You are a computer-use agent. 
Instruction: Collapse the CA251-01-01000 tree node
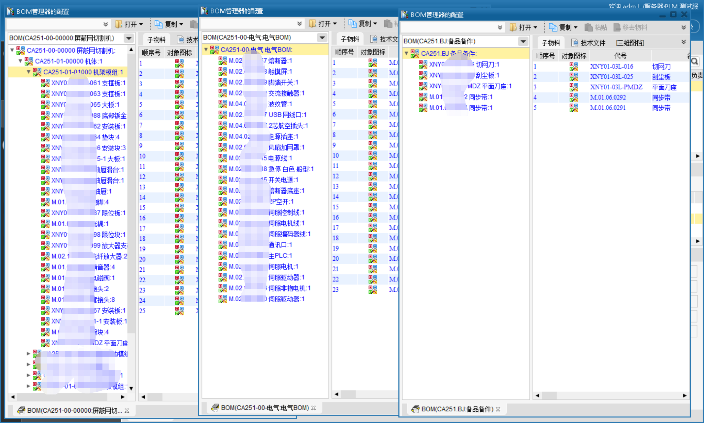click(x=29, y=72)
